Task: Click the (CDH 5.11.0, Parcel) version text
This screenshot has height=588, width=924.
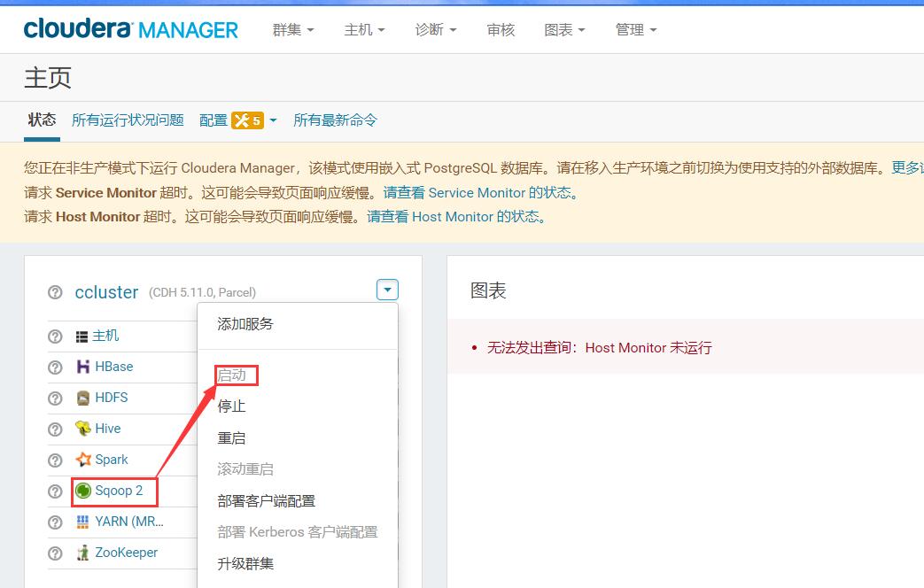Action: pyautogui.click(x=202, y=293)
